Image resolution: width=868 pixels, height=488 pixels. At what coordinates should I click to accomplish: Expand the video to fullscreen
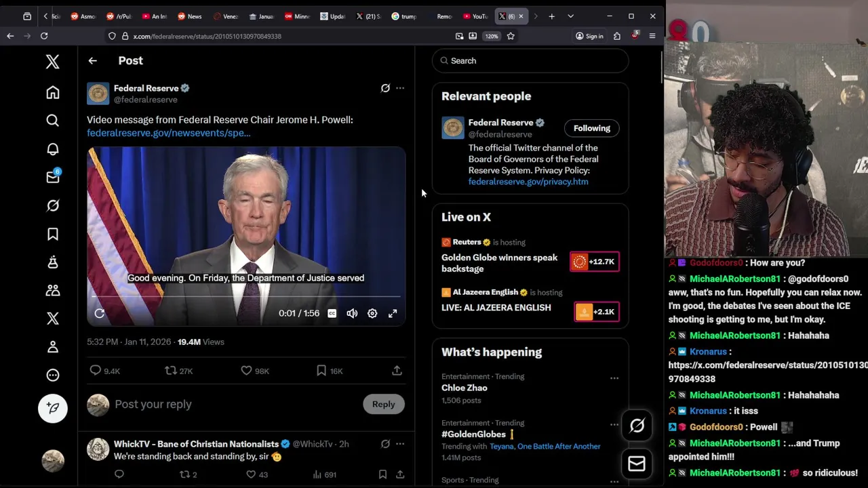[x=393, y=313]
